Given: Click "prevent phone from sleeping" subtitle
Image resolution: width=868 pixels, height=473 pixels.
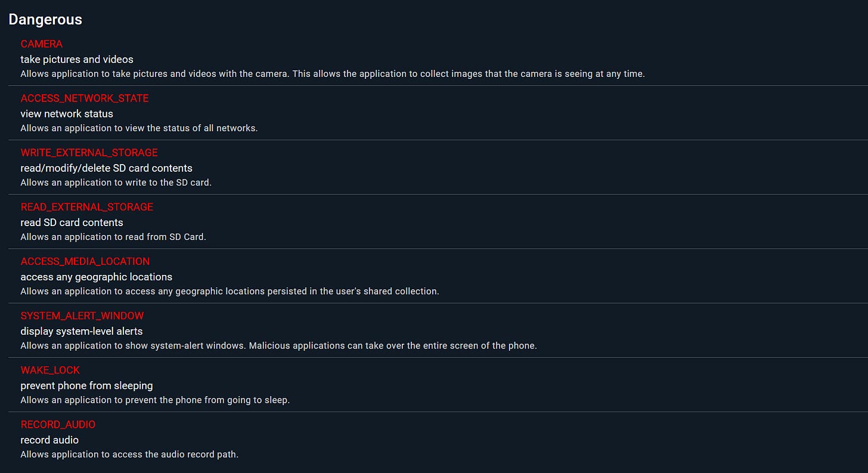Looking at the screenshot, I should click(x=86, y=385).
